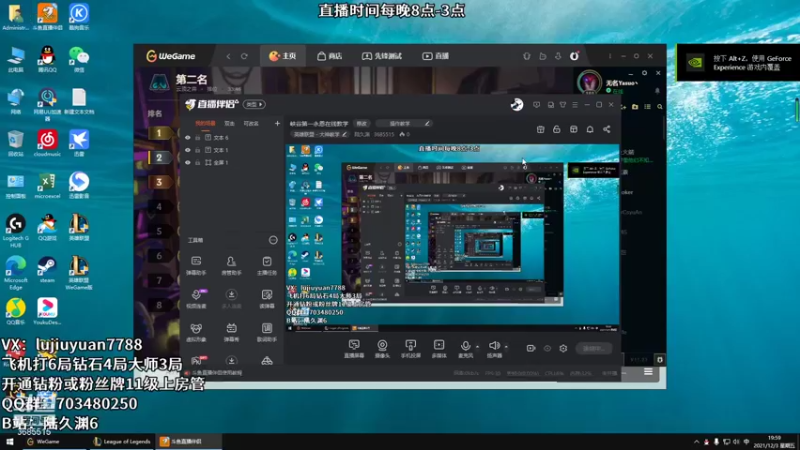Viewport: 800px width, 450px height.
Task: Open the cloudmusic desktop icon
Action: (x=47, y=143)
